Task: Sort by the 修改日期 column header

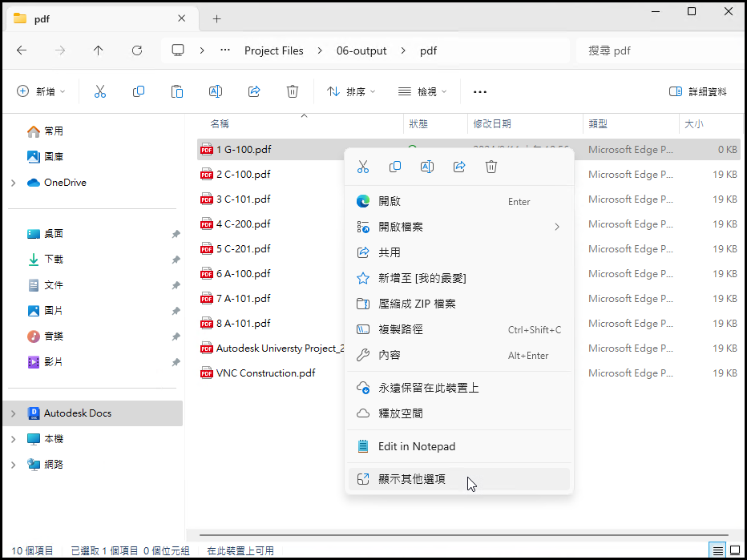Action: (525, 124)
